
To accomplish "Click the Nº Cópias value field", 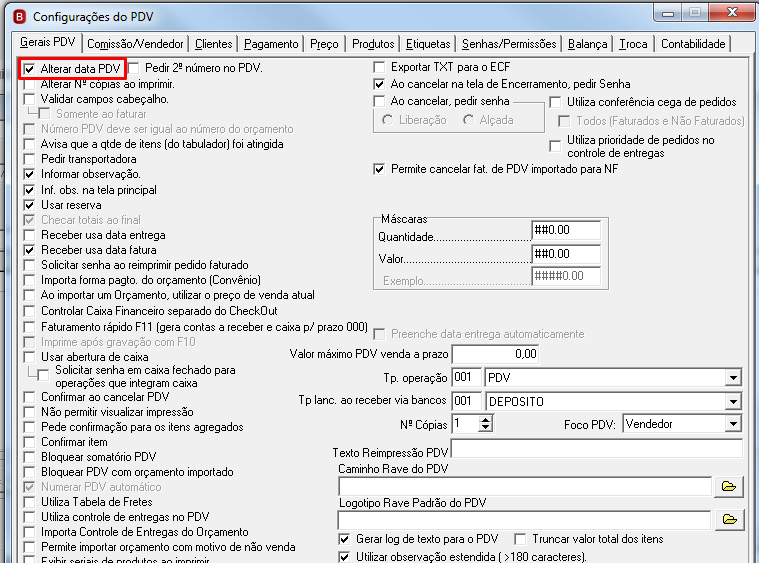I will (x=465, y=424).
